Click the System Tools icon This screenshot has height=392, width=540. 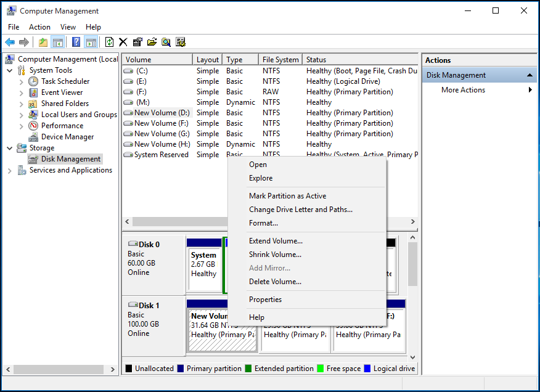click(22, 71)
